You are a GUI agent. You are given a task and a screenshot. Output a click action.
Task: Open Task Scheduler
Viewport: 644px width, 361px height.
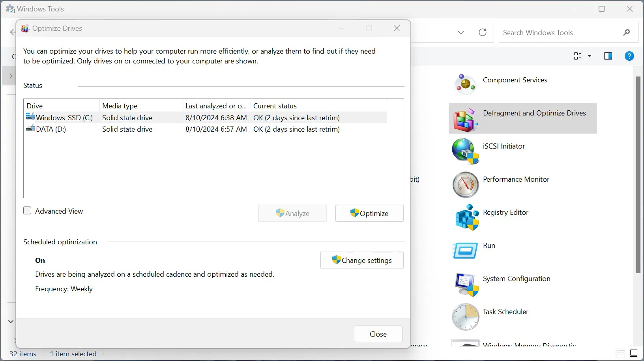click(x=505, y=312)
